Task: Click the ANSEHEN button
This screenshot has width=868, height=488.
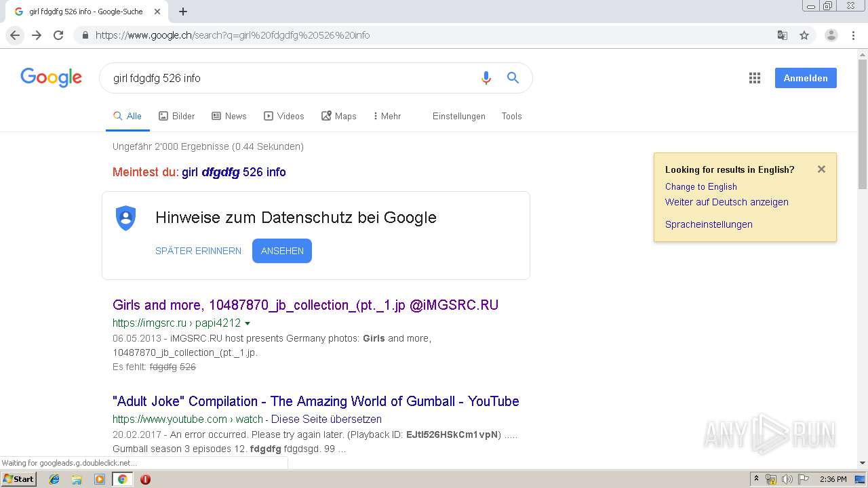Action: click(282, 251)
